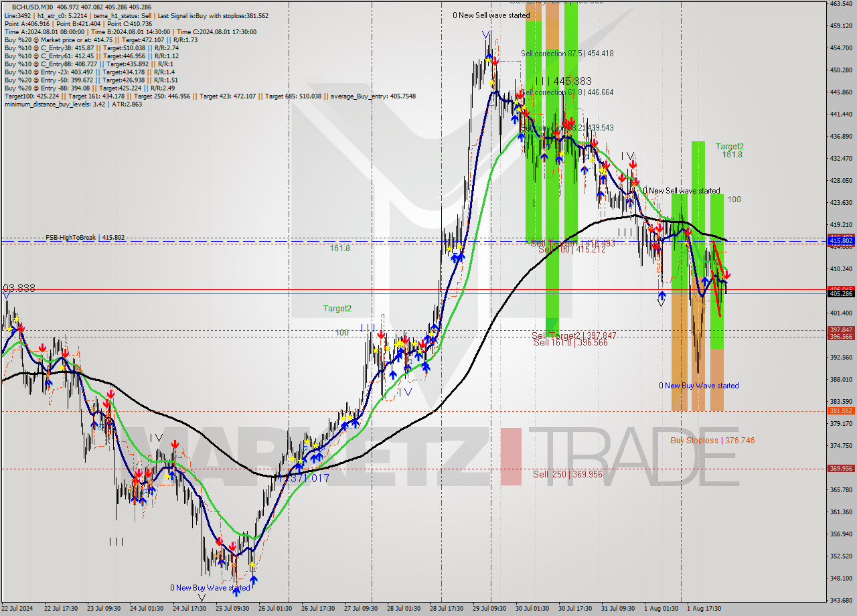This screenshot has width=857, height=616.
Task: Click green 'Target2' label beside right green bars
Action: click(729, 146)
